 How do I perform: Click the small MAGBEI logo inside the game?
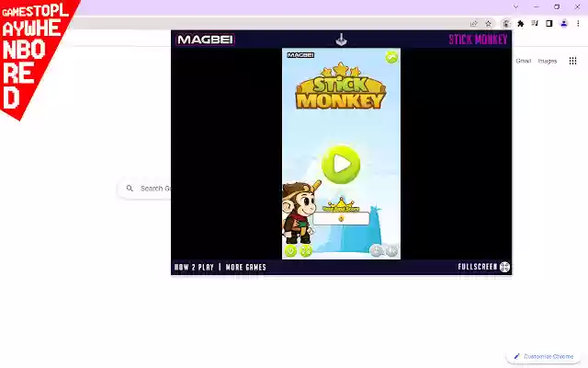pyautogui.click(x=300, y=55)
